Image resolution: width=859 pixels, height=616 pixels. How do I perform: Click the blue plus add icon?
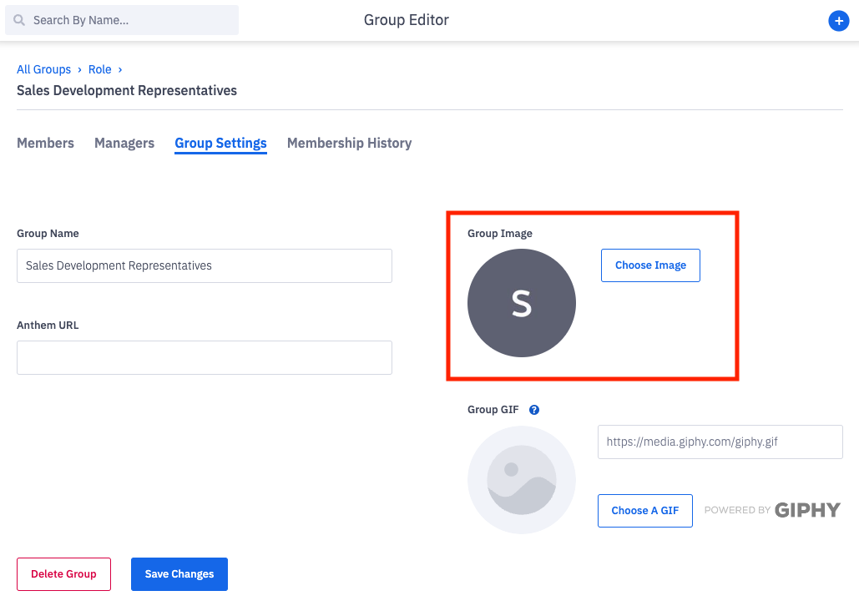838,21
